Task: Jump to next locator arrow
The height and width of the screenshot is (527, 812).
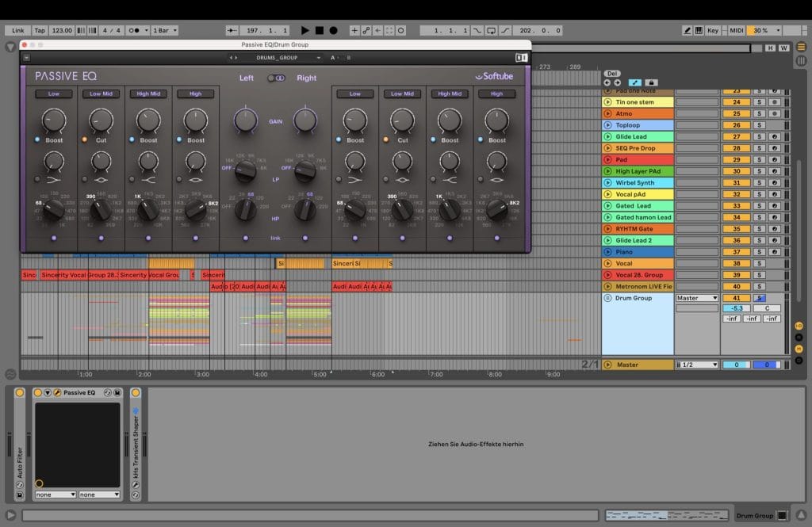Action: (x=617, y=82)
